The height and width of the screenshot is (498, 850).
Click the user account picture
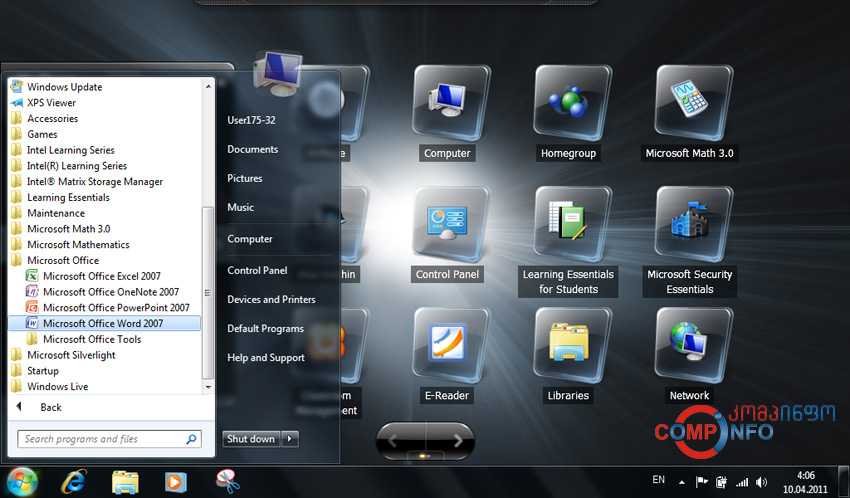click(x=277, y=72)
